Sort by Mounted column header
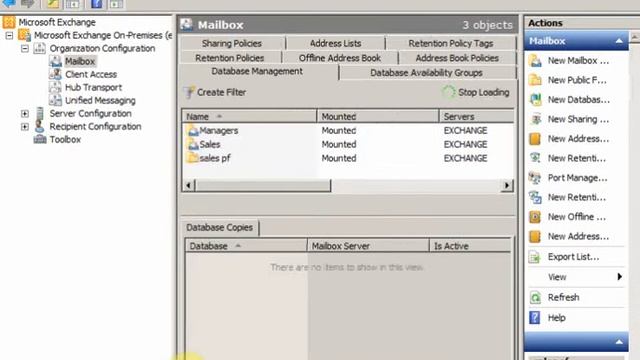The image size is (640, 360). (378, 117)
